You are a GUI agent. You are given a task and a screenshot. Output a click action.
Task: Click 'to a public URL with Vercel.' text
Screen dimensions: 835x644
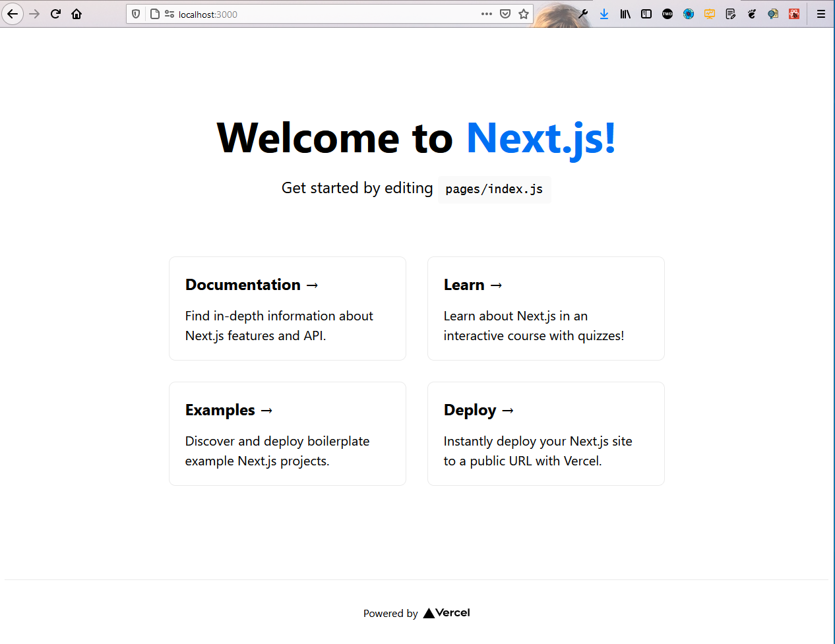click(522, 461)
